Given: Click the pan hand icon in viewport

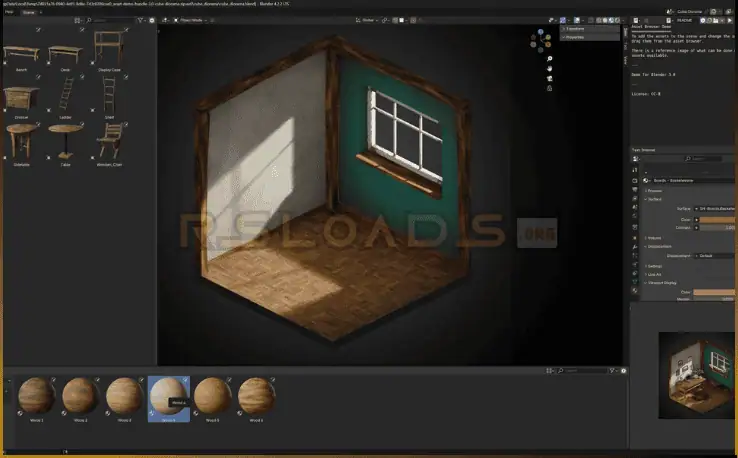Looking at the screenshot, I should (549, 69).
